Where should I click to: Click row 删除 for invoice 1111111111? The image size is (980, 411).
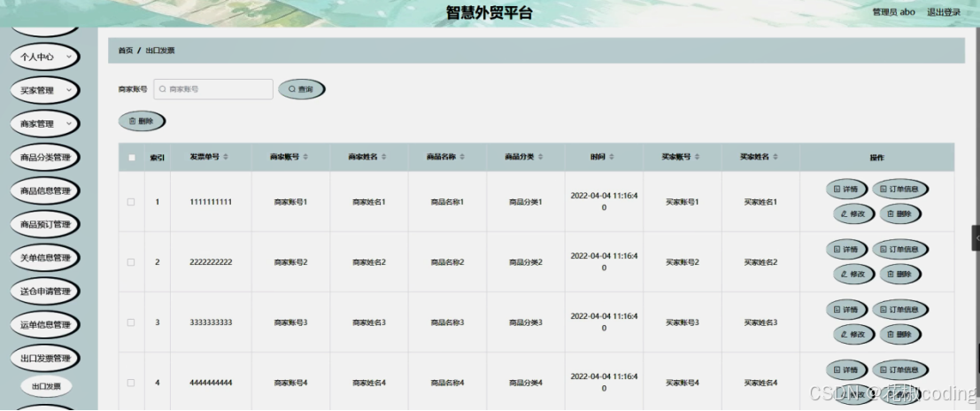click(899, 214)
